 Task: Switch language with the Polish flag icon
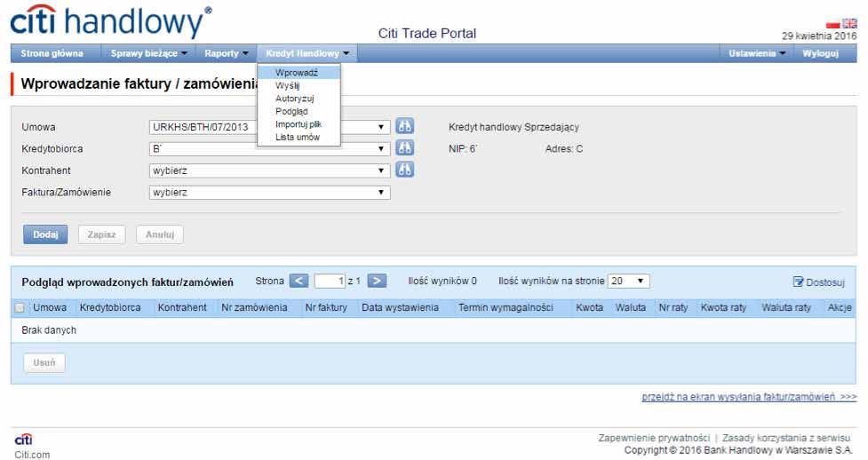[832, 24]
